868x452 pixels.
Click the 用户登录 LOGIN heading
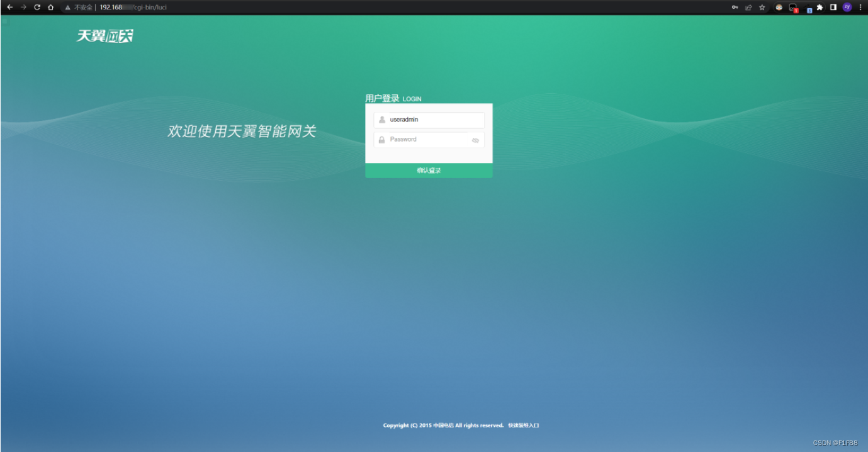[x=393, y=98]
